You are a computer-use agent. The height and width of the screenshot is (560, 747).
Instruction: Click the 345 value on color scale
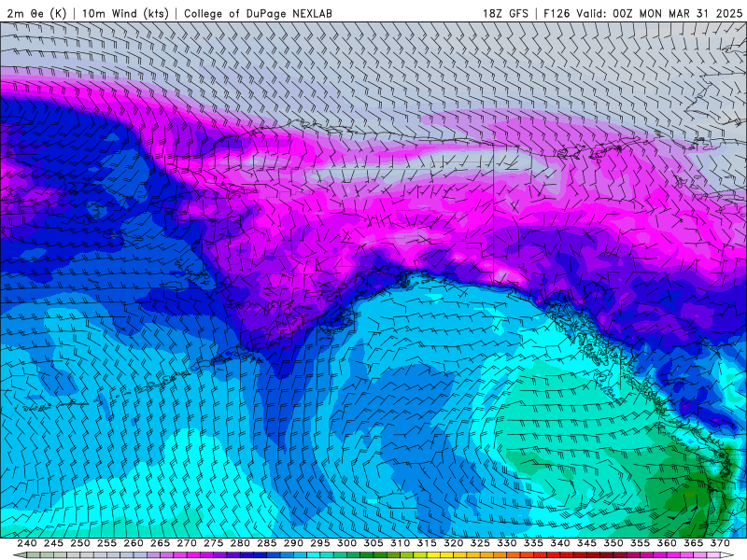click(587, 543)
